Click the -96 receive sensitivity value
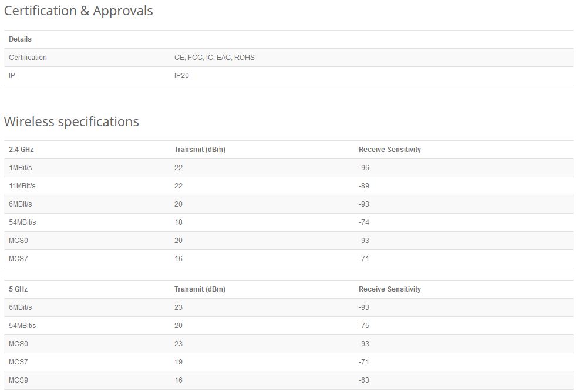This screenshot has height=392, width=576. click(x=364, y=168)
